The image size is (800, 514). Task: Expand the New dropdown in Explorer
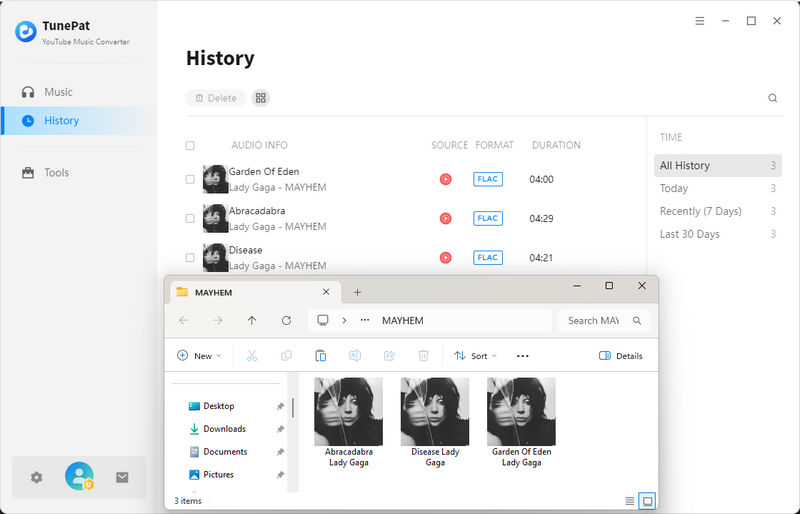[x=199, y=356]
